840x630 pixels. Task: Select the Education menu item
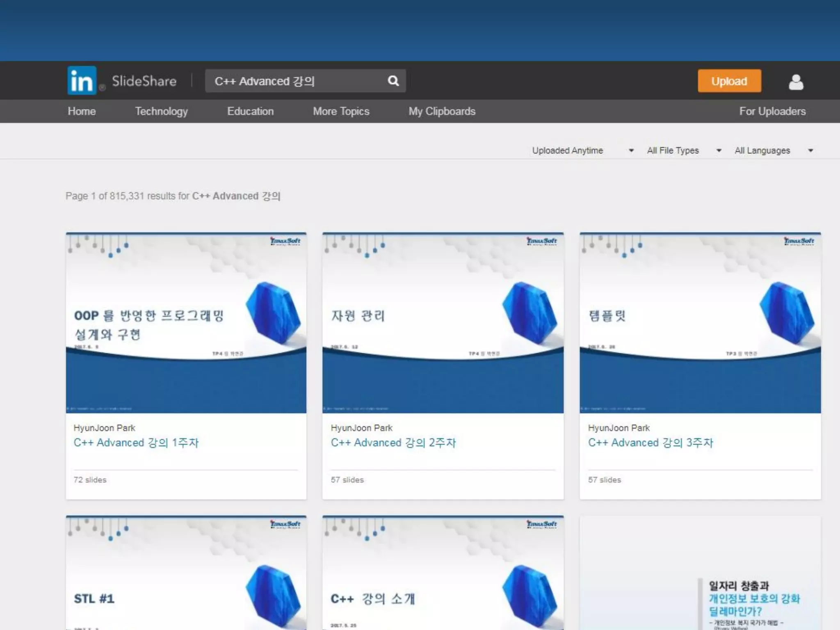[x=250, y=111]
